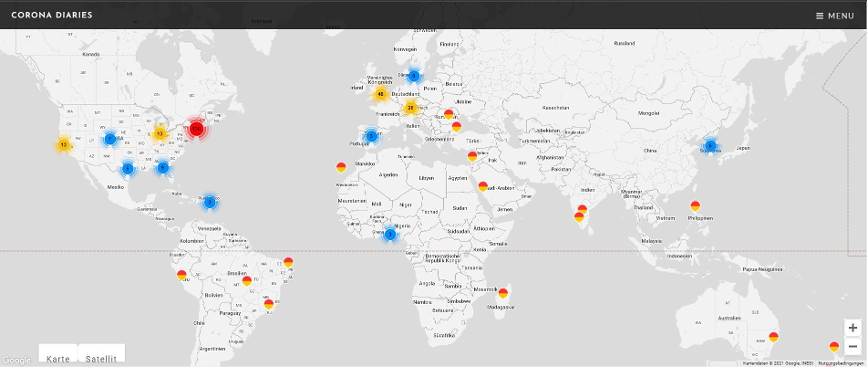The width and height of the screenshot is (868, 367).
Task: Open the red cluster over the northeastern USA
Action: point(195,129)
